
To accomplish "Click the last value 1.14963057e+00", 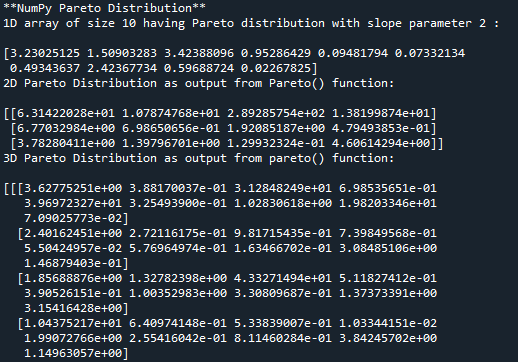I will click(x=73, y=353).
